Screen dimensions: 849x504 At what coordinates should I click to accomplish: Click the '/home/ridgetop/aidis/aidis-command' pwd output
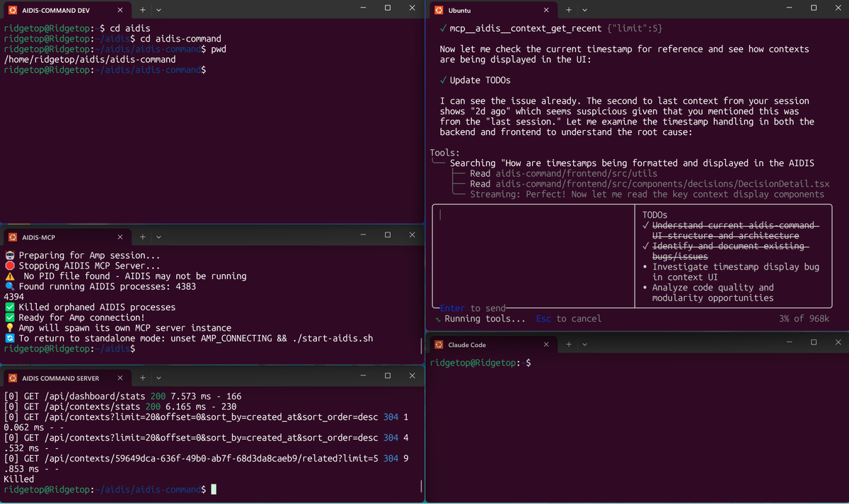click(90, 59)
